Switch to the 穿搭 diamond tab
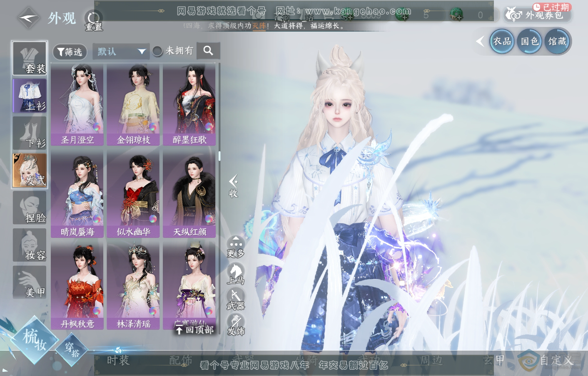 [x=72, y=350]
